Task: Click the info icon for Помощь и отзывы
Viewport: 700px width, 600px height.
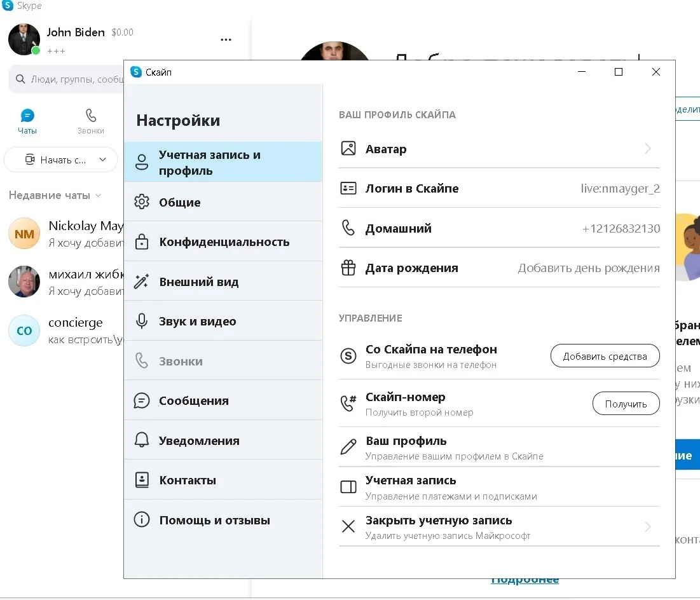Action: pyautogui.click(x=142, y=520)
